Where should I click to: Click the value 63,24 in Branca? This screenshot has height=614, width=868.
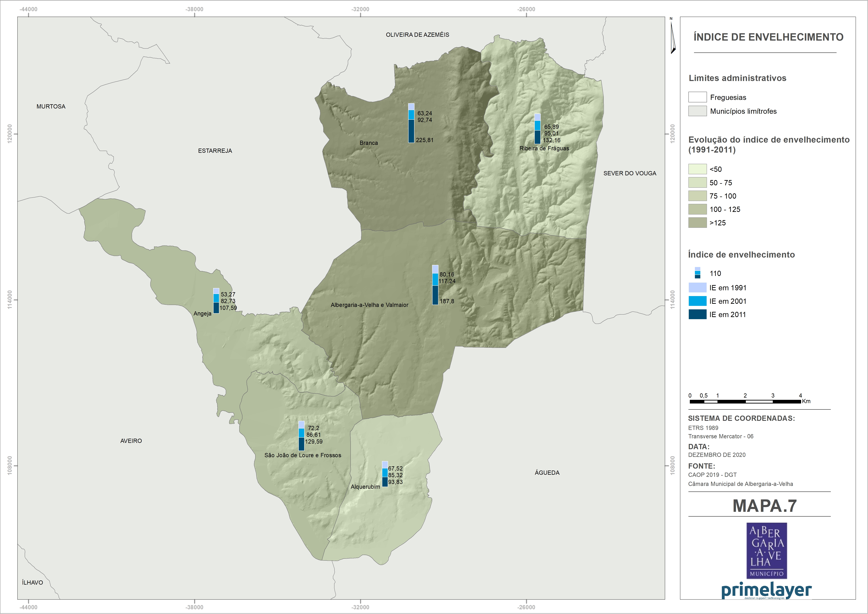(x=425, y=113)
